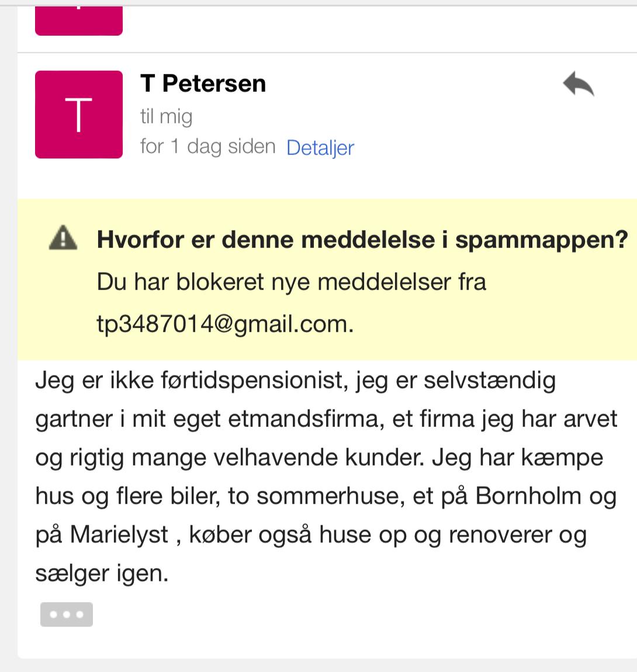
Task: Open the Detaljer link
Action: coord(320,147)
